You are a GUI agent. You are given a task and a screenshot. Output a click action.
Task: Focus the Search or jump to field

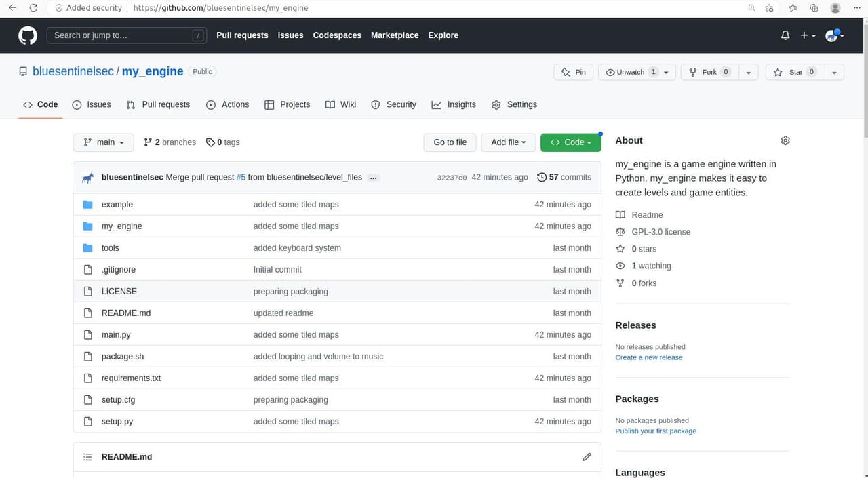coord(127,35)
